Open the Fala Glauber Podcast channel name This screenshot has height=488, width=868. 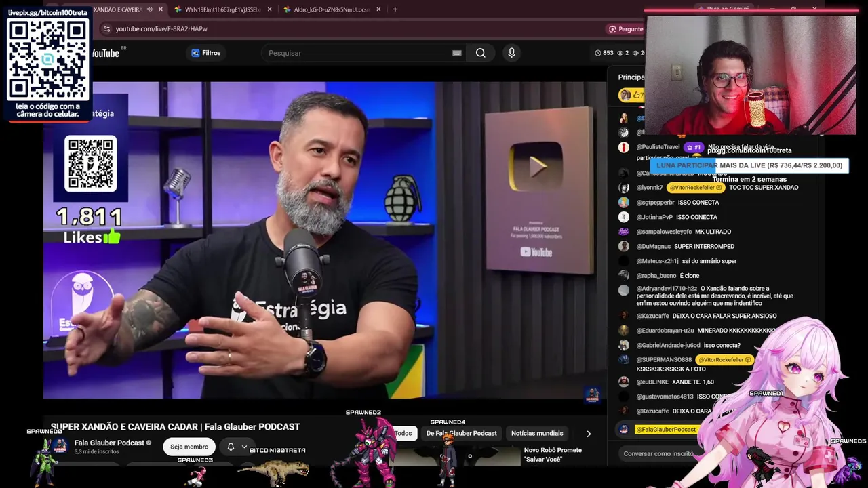point(108,443)
